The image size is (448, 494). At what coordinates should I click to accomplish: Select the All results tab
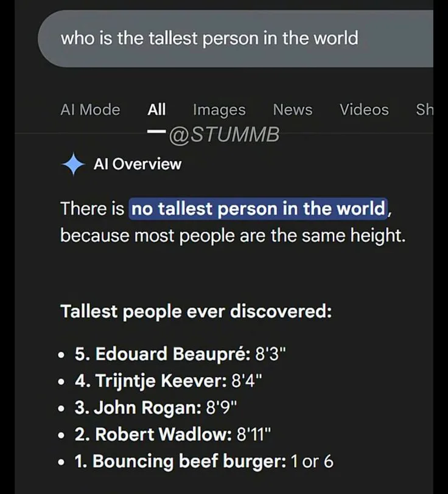pyautogui.click(x=156, y=110)
